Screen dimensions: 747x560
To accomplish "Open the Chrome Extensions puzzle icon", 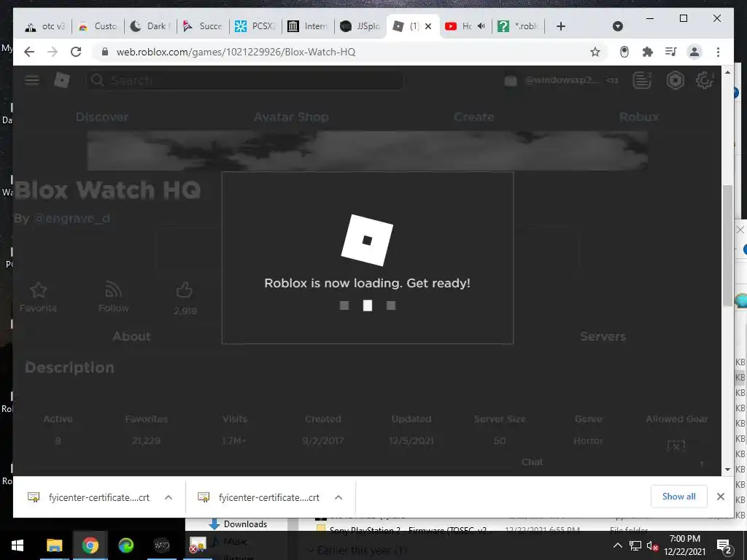I will click(x=648, y=52).
